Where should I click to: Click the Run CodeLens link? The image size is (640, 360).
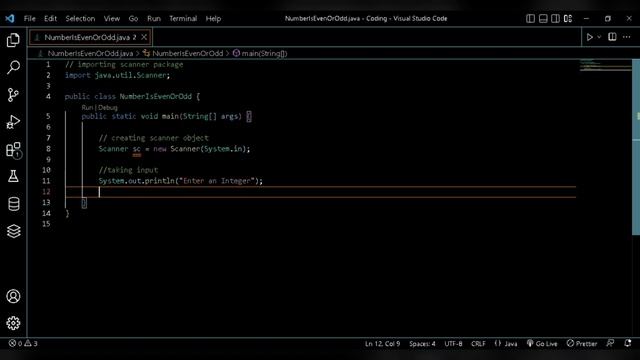pyautogui.click(x=87, y=107)
